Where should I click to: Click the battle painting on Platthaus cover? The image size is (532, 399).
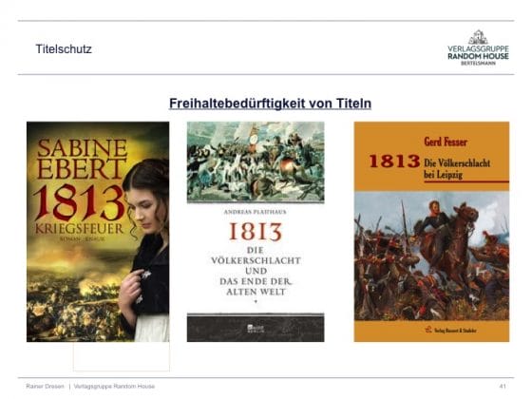point(256,161)
